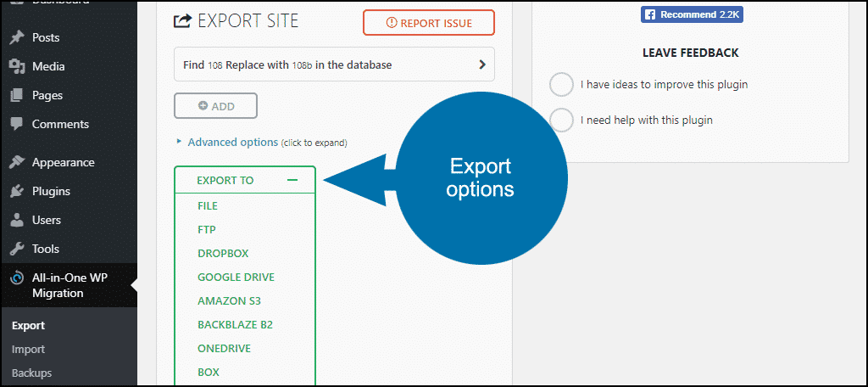Screen dimensions: 868x387
Task: Click the Comments speech bubble icon
Action: 17,124
